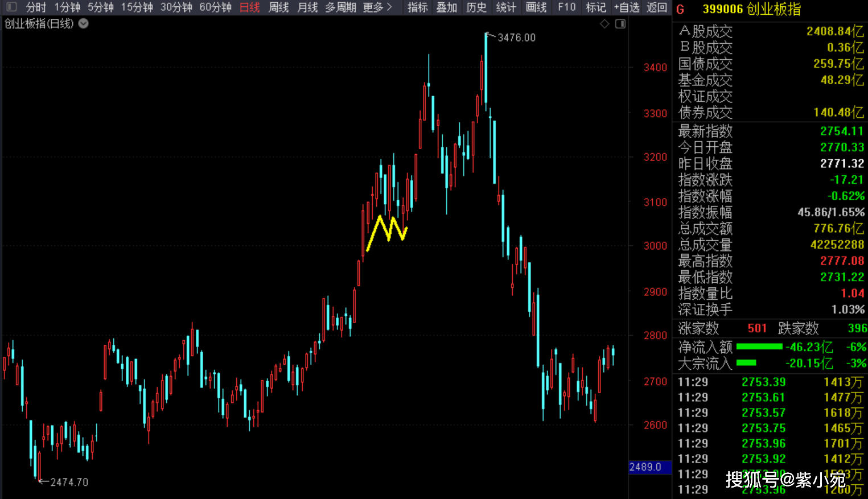Click the 跌家数 count 396

point(857,328)
